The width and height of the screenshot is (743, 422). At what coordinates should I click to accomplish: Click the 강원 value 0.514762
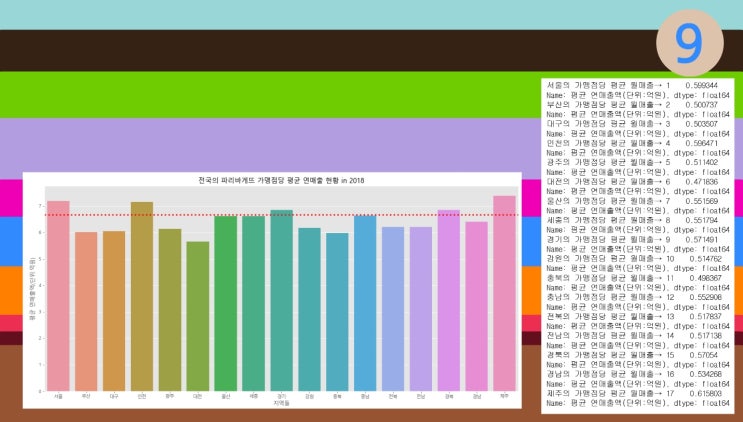[x=706, y=259]
